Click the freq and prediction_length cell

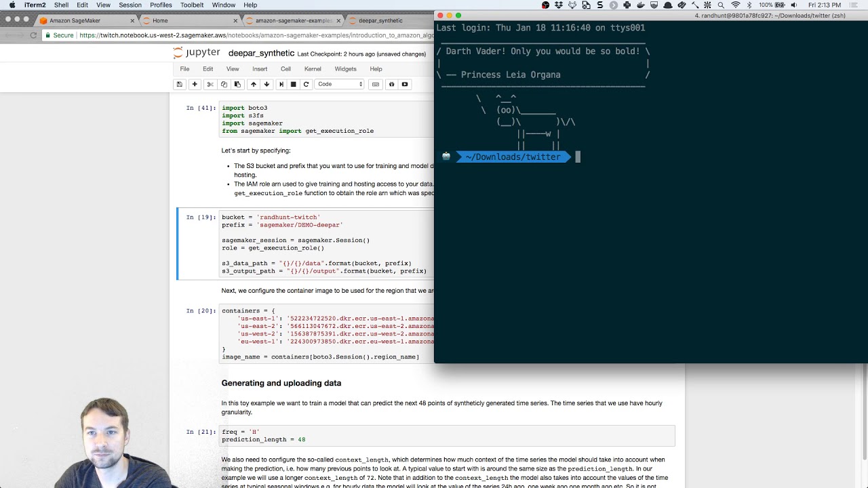point(446,436)
